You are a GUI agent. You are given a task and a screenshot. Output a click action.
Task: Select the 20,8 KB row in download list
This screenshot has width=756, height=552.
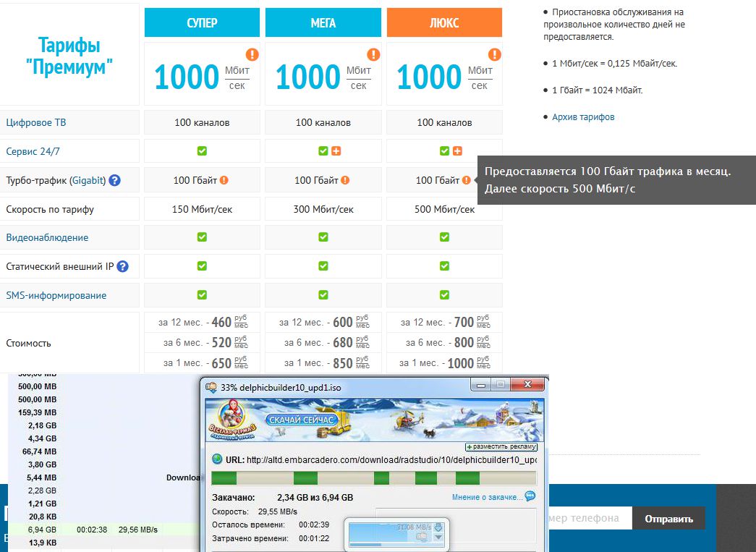(x=104, y=517)
